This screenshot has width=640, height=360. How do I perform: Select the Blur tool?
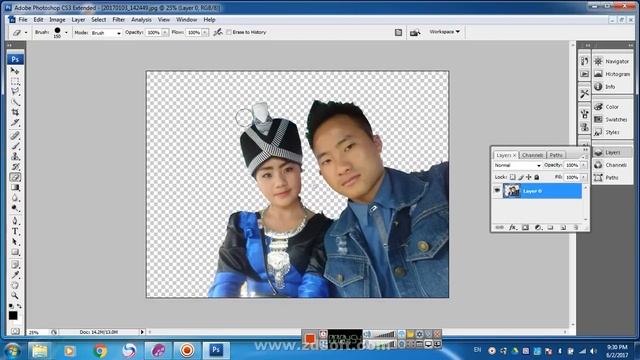click(15, 198)
